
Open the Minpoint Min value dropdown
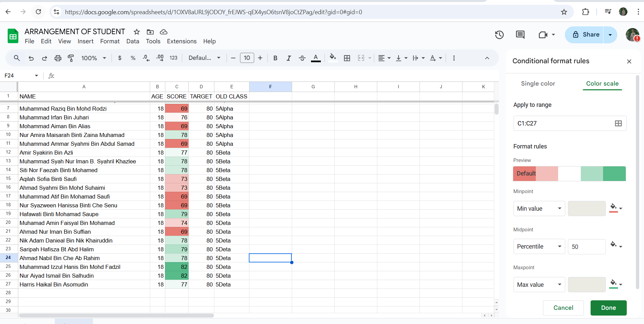pos(539,209)
